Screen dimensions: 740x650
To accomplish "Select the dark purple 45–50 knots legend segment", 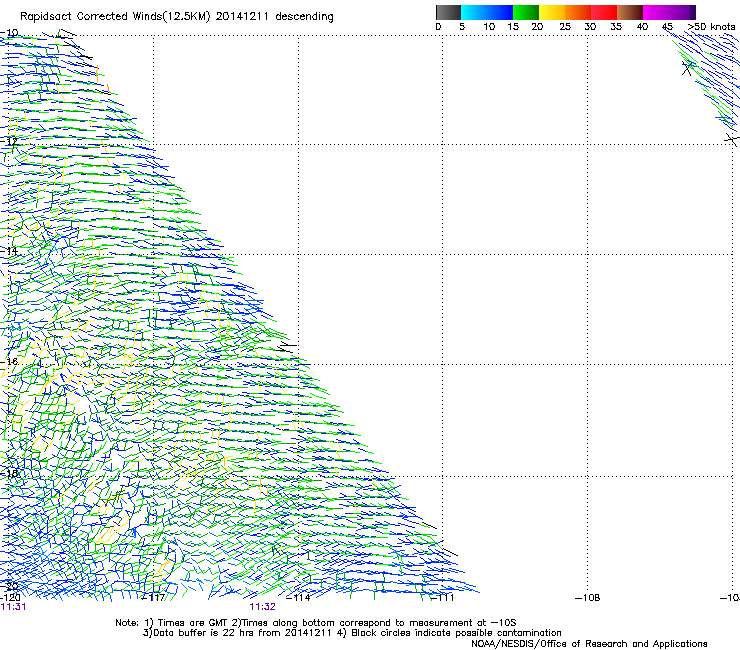I will [682, 12].
